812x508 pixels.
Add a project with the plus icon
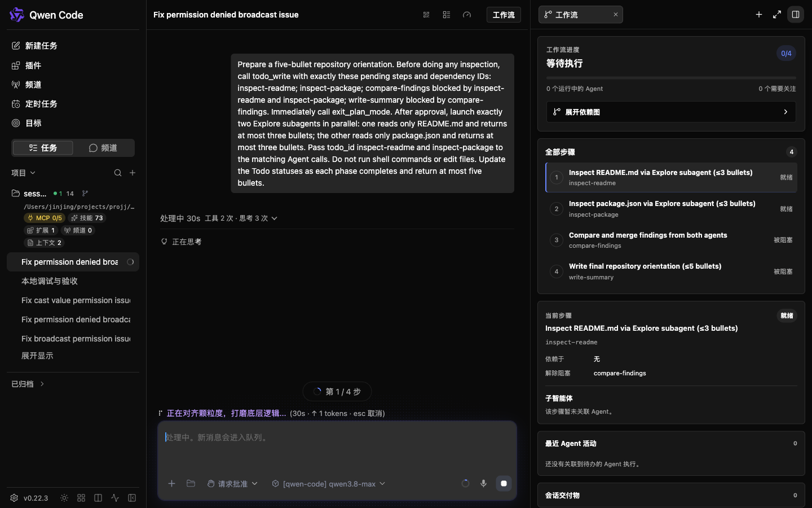pyautogui.click(x=133, y=173)
